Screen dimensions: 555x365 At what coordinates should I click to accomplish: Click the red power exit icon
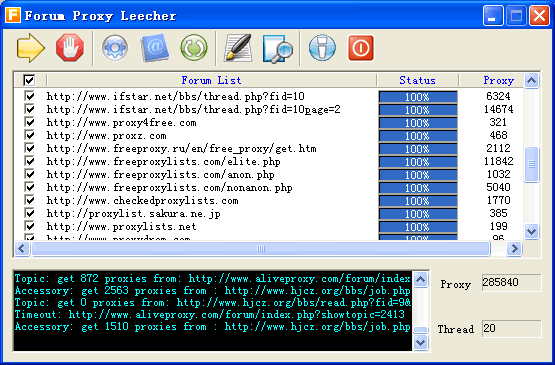coord(361,48)
